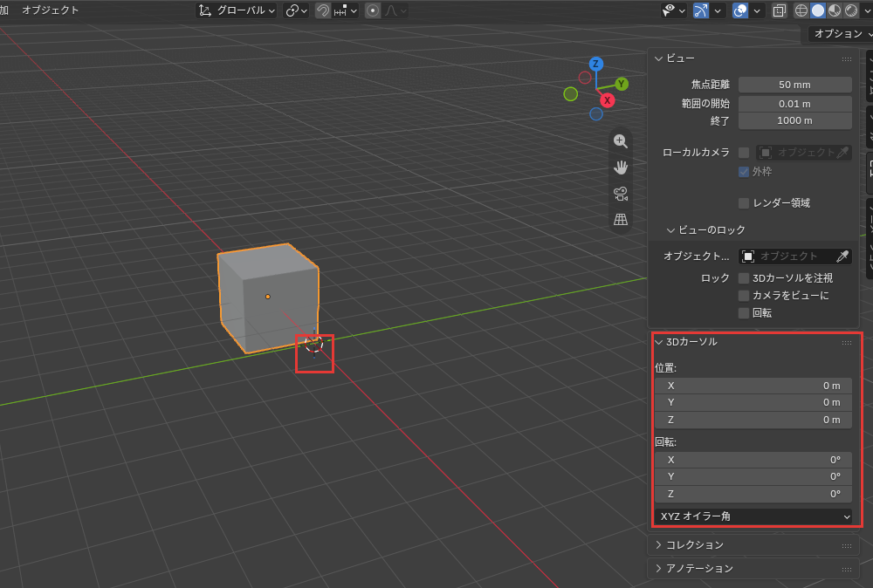Viewport: 873px width, 588px height.
Task: Toggle proportional editing
Action: (x=373, y=10)
